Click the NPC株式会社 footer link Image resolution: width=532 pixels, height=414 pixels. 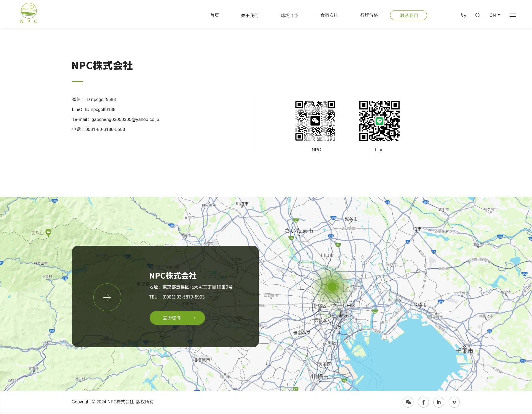pos(121,402)
